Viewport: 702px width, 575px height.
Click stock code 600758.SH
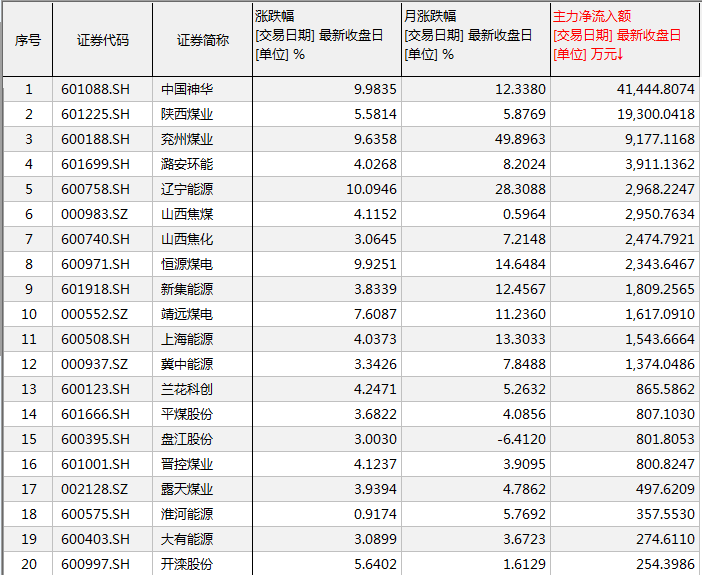(x=95, y=189)
